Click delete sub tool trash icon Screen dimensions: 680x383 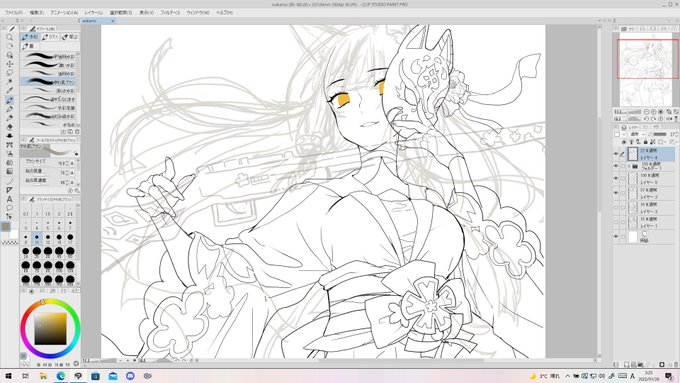pos(77,131)
